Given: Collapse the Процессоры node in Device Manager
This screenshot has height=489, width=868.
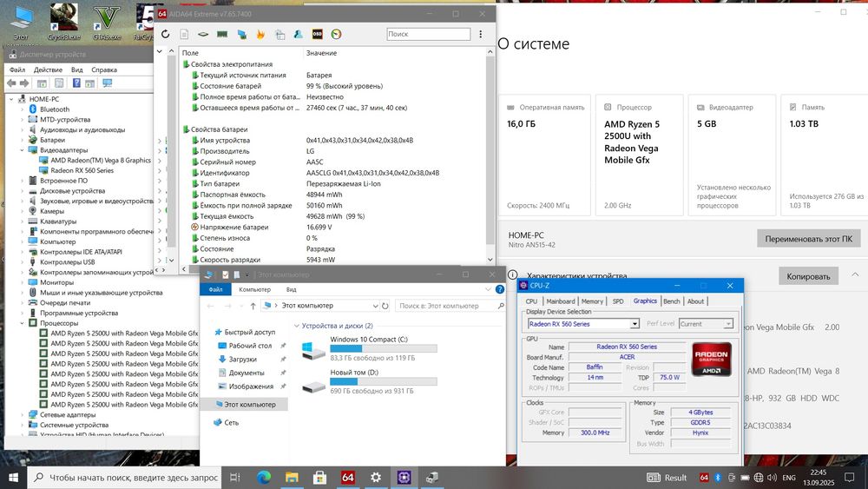Looking at the screenshot, I should tap(23, 323).
